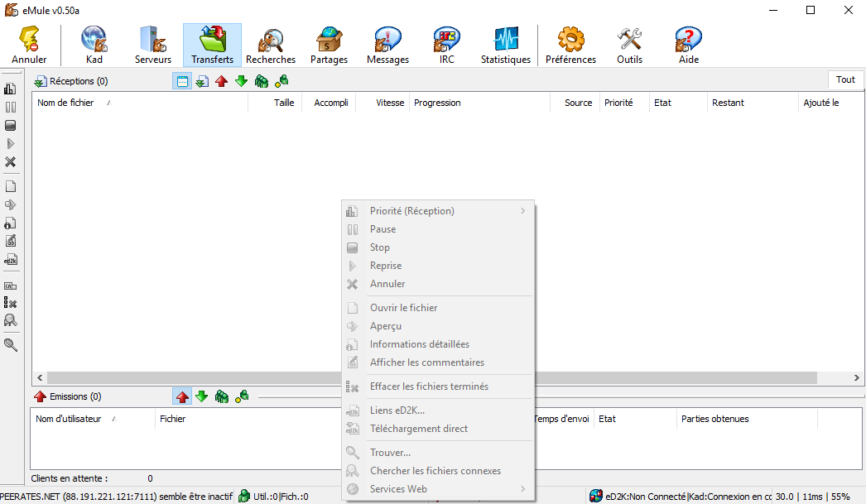Click users status icon in status bar
This screenshot has width=866, height=504.
244,497
